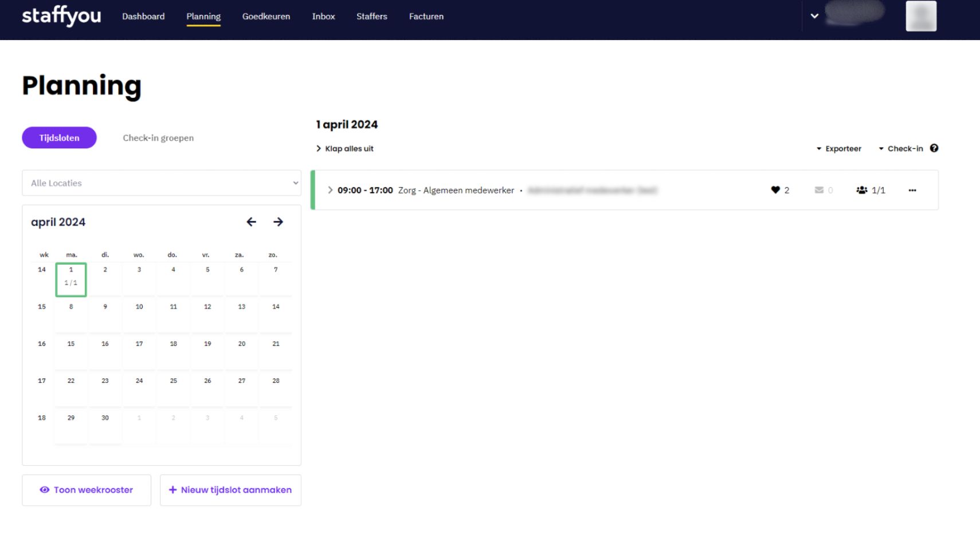Click Toon weekrooster button

(x=87, y=490)
